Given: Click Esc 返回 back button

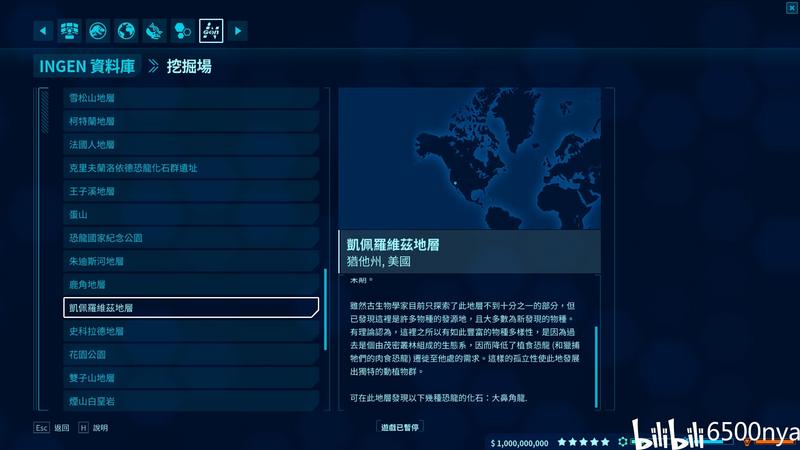Looking at the screenshot, I should (x=52, y=428).
